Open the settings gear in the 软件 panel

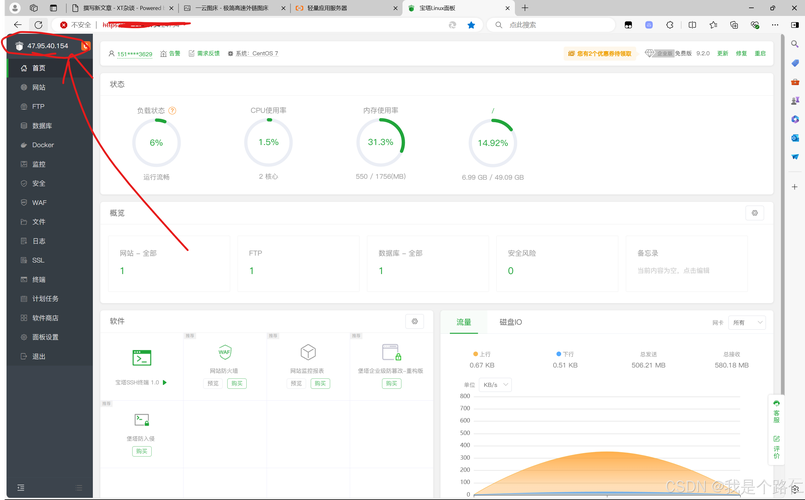point(414,321)
